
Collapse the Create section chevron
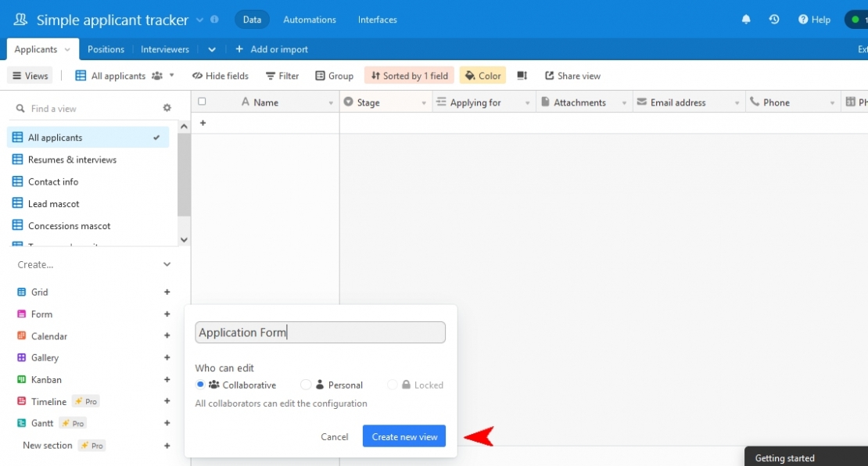pyautogui.click(x=167, y=264)
